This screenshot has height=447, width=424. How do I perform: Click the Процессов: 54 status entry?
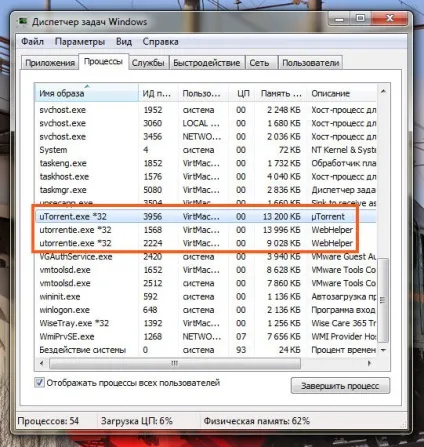pyautogui.click(x=48, y=421)
